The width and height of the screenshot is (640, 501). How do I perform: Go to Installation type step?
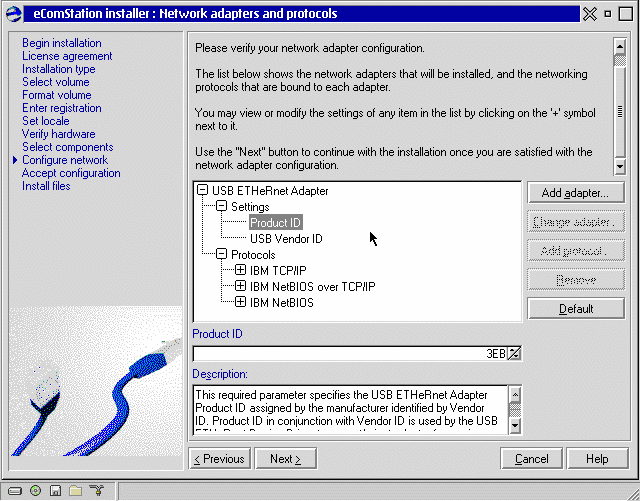tap(59, 69)
